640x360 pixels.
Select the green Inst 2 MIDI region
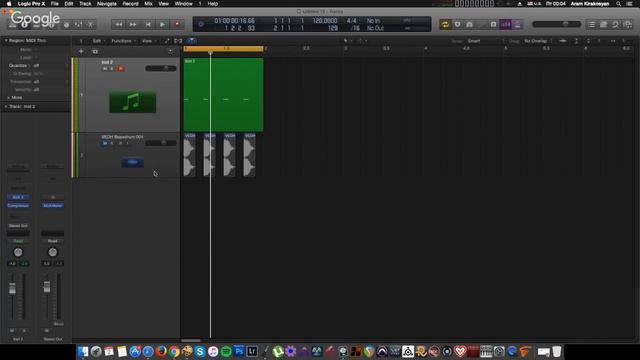pos(224,95)
